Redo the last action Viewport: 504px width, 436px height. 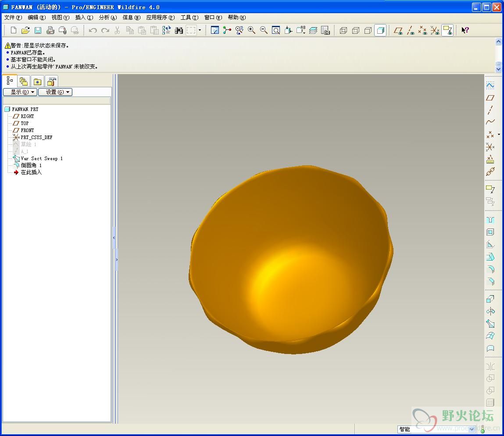(105, 30)
